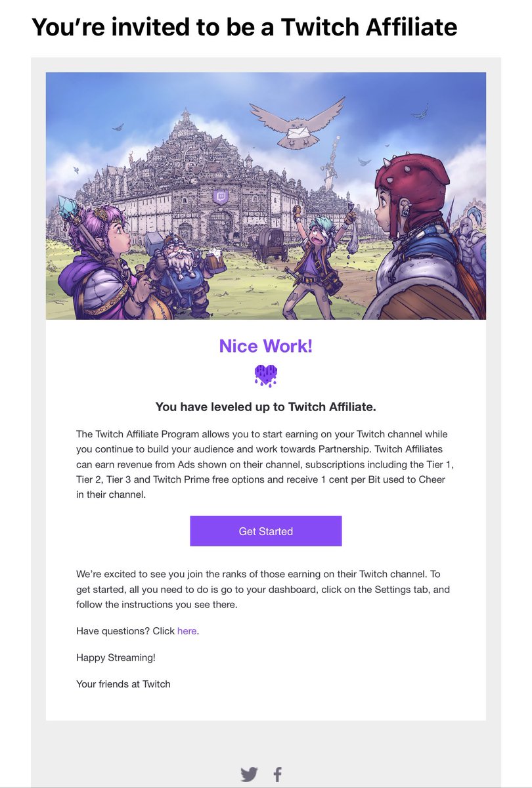Open the 'here' help link

(x=187, y=631)
